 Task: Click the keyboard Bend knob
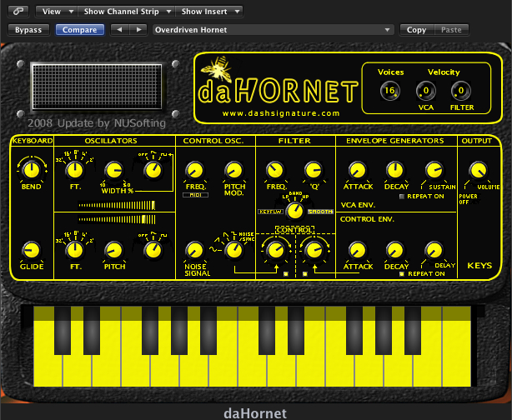[32, 170]
